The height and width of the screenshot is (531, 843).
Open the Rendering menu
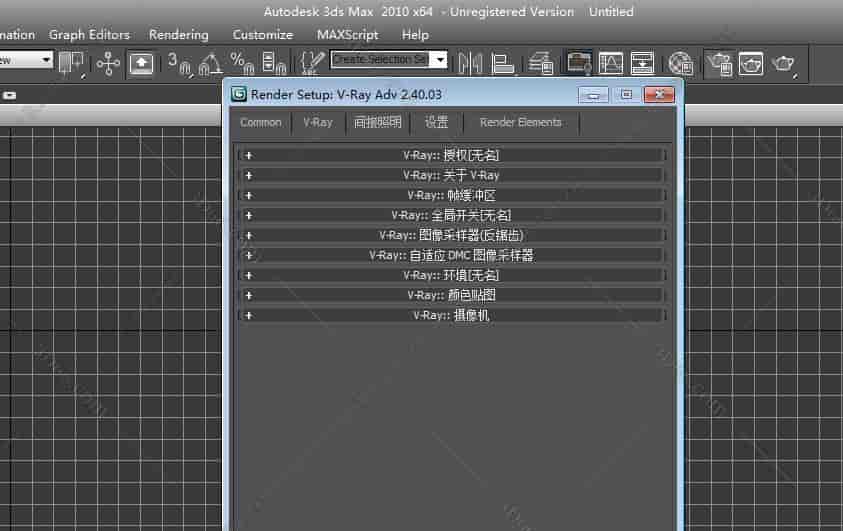click(x=178, y=35)
